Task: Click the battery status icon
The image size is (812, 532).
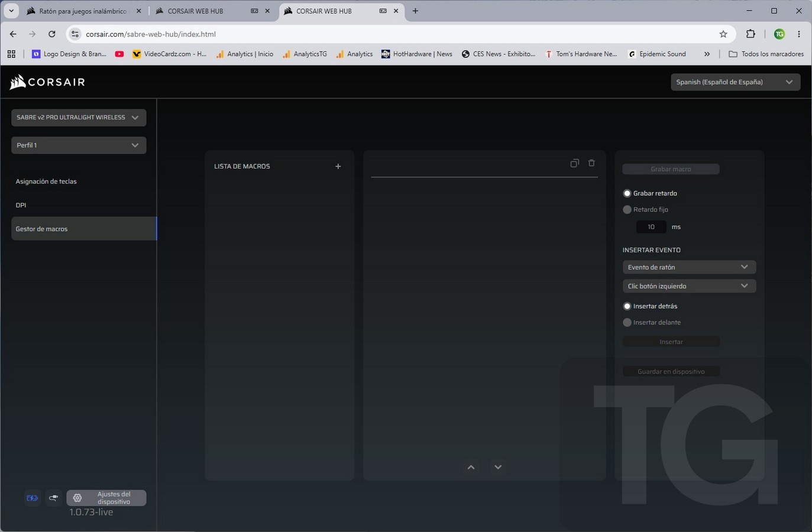Action: [x=33, y=498]
